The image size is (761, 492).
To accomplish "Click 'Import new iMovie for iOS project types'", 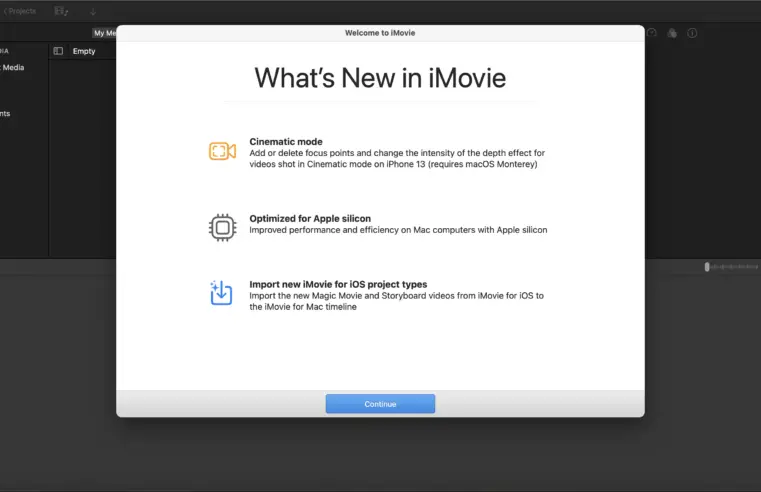I will (338, 284).
